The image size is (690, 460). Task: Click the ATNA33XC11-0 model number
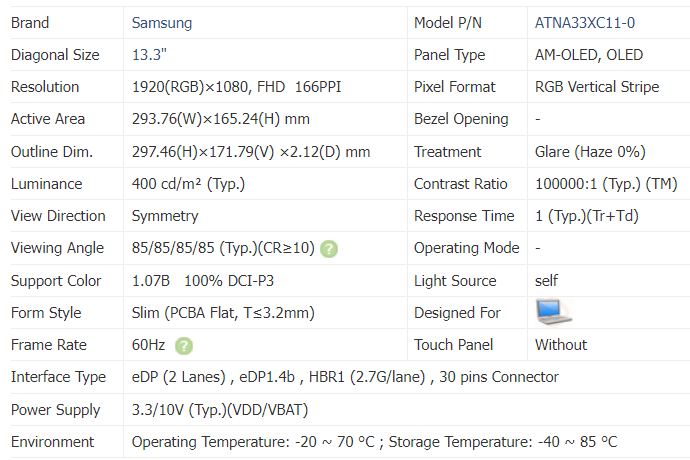585,23
